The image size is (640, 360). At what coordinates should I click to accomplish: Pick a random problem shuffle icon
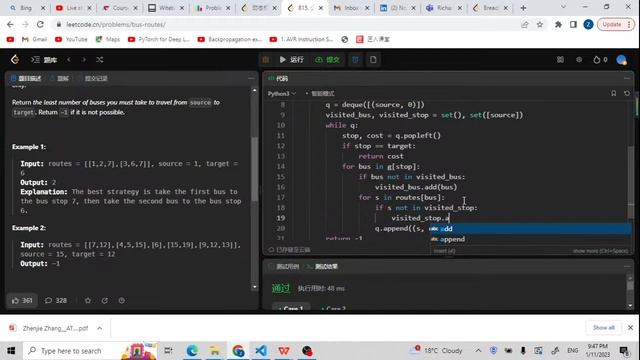[100, 60]
